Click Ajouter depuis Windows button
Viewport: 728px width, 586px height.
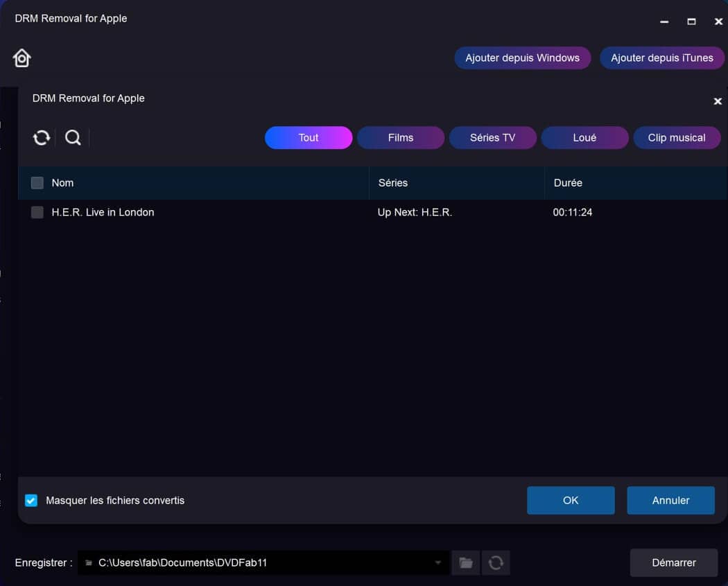(522, 58)
